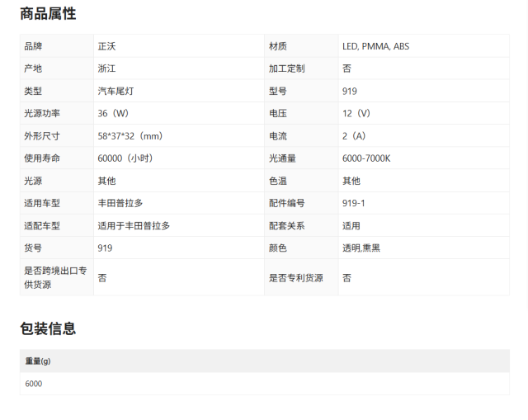
Task: Click the value 丰田普拉多
Action: pos(120,203)
